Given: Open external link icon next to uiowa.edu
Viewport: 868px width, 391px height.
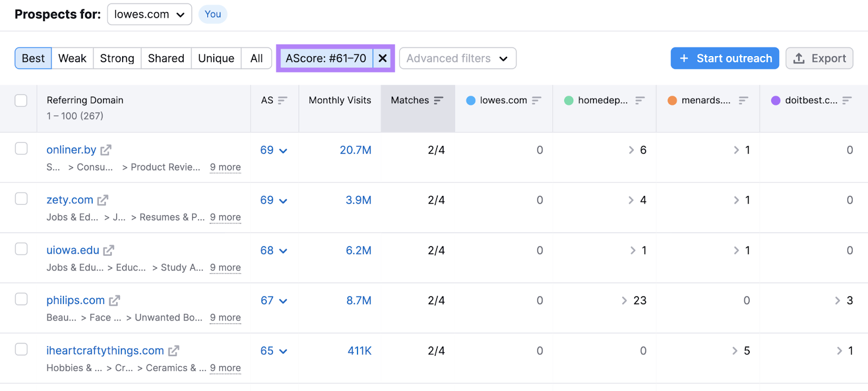Looking at the screenshot, I should (x=108, y=250).
